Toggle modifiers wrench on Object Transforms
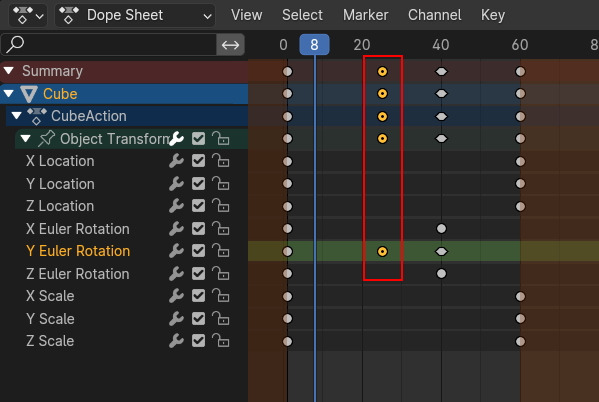 [x=176, y=139]
